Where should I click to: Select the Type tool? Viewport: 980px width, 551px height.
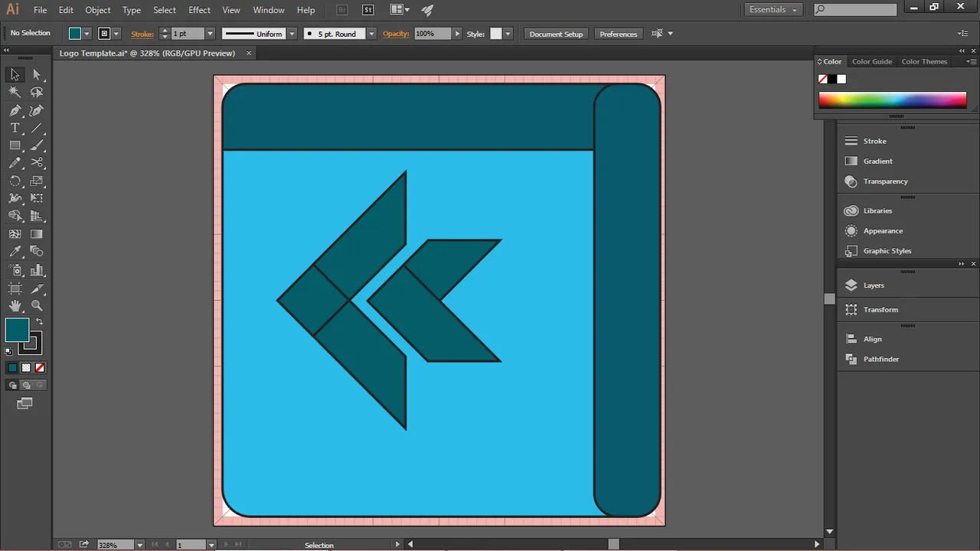[15, 128]
